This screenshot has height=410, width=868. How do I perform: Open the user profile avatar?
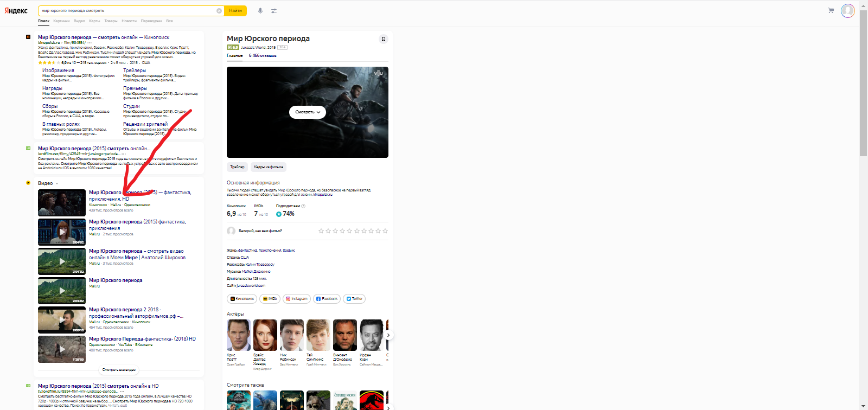(847, 10)
